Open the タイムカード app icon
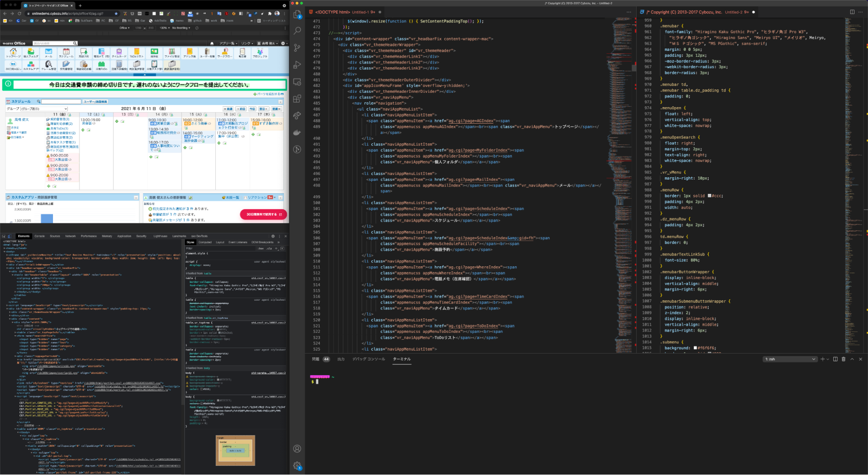Viewport: 868px width, 475px height. (119, 53)
